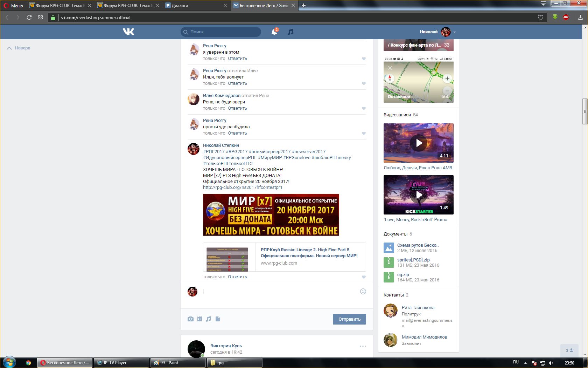The image size is (588, 368).
Task: Open the 99 - Paint taskbar window
Action: coord(178,363)
